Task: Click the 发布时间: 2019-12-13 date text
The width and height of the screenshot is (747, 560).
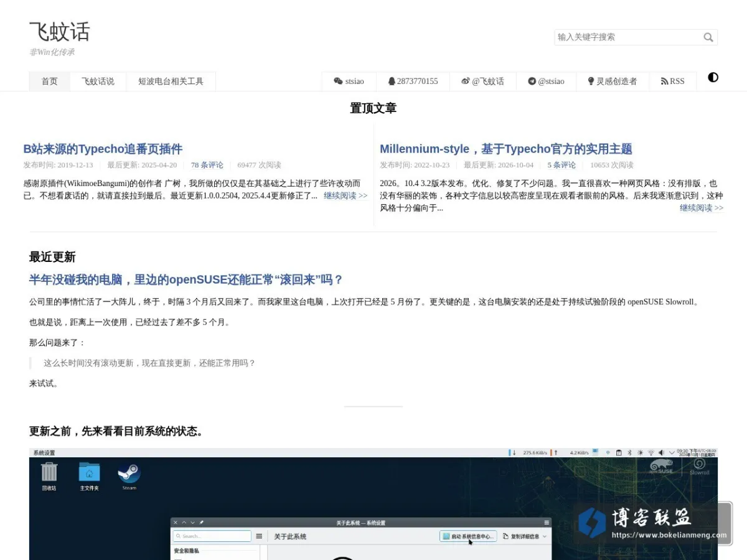Action: pyautogui.click(x=58, y=165)
